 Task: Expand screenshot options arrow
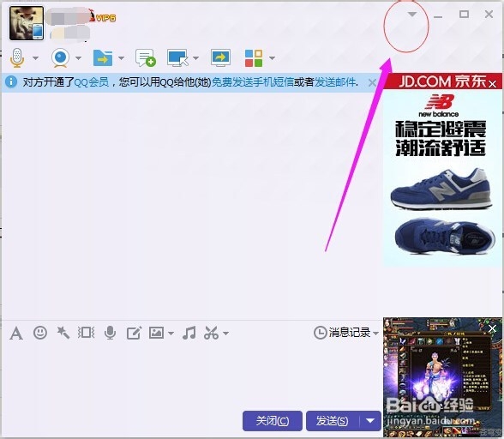pyautogui.click(x=225, y=334)
